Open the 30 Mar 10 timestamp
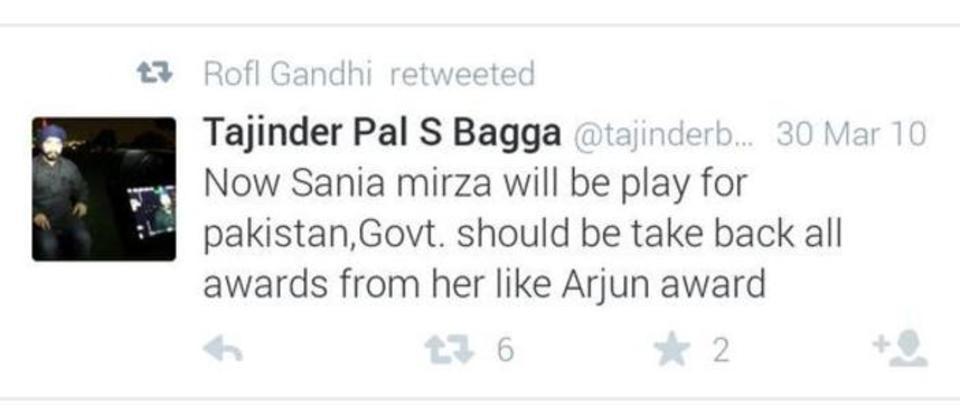960x416 pixels. (x=851, y=134)
